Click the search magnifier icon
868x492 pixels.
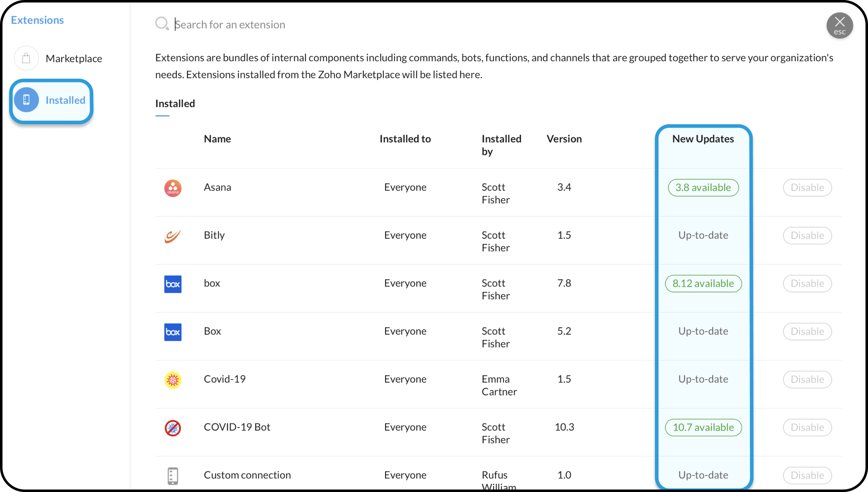pos(162,24)
